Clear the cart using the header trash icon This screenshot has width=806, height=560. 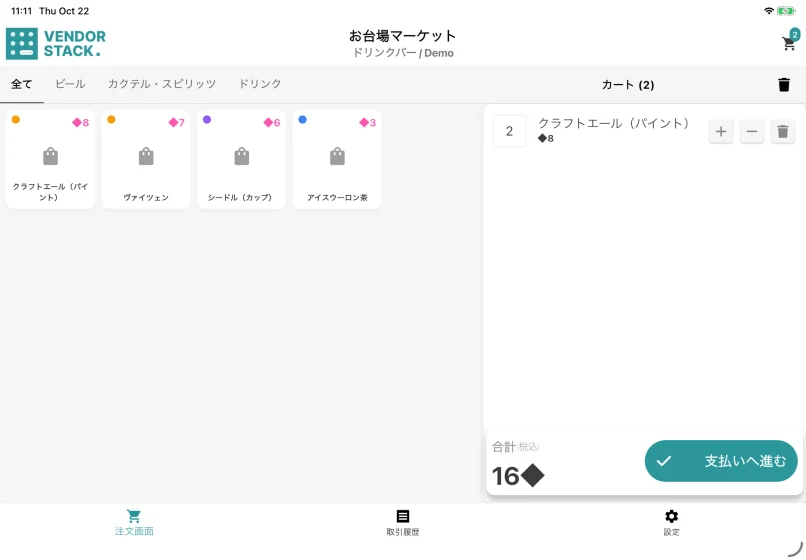click(783, 84)
